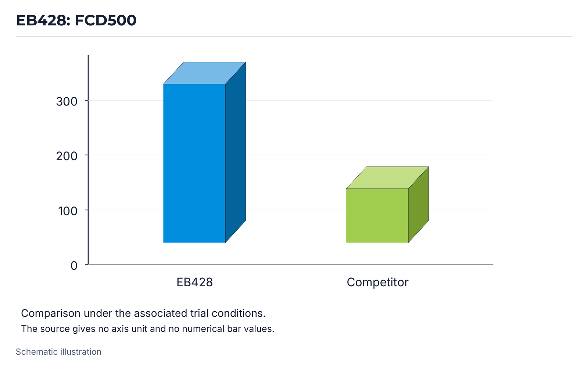Click the EB428: FCD500 chart title
Viewport: 588px width, 366px height.
[x=76, y=20]
